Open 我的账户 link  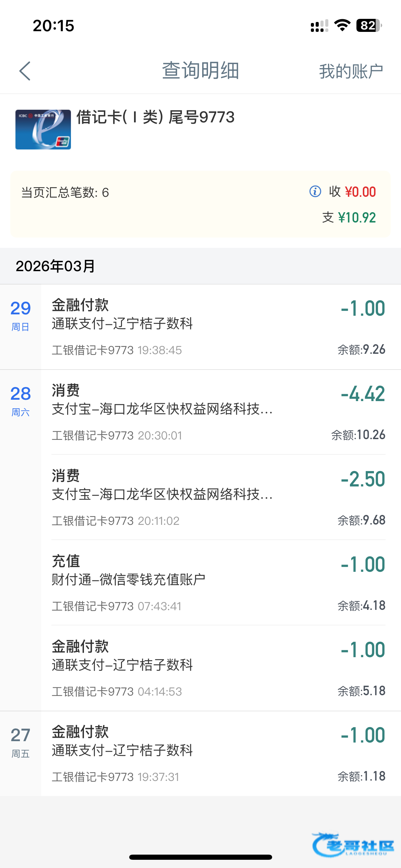click(351, 71)
